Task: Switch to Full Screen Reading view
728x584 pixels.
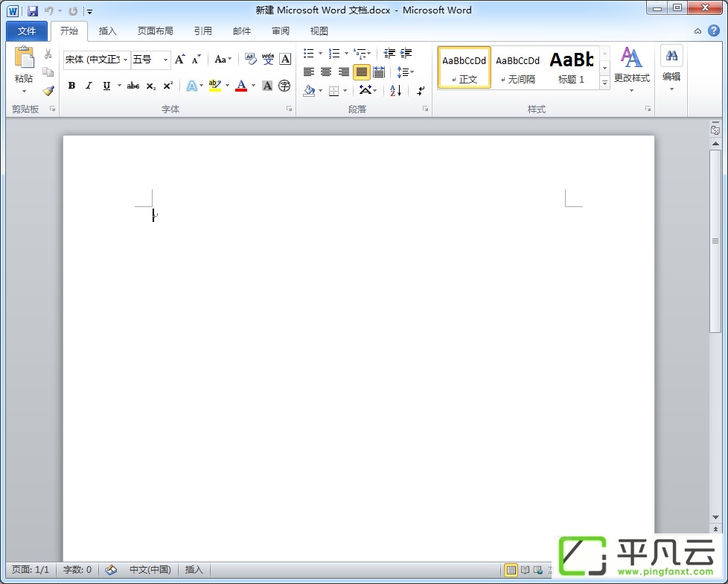Action: [x=525, y=570]
